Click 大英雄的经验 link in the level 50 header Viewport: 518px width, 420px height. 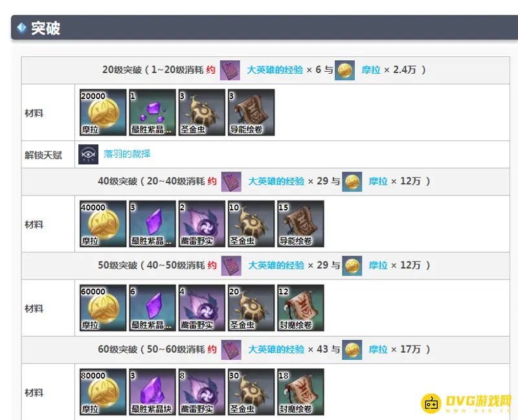(x=276, y=265)
